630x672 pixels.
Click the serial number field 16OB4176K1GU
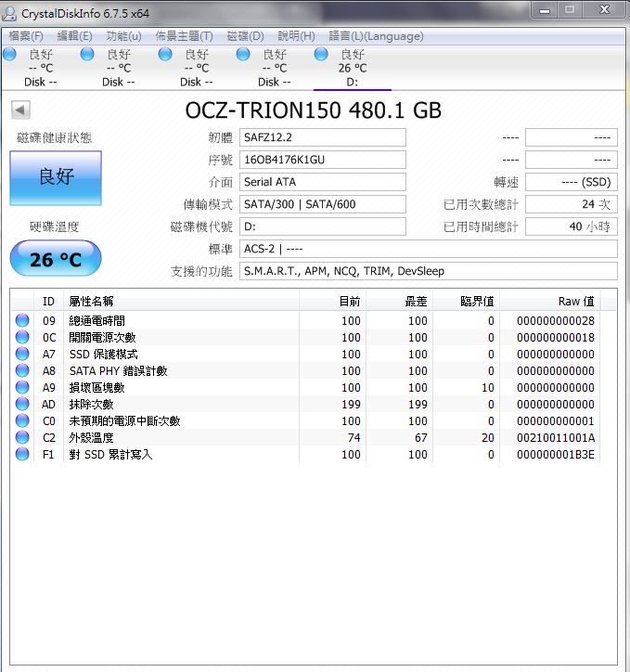(323, 160)
